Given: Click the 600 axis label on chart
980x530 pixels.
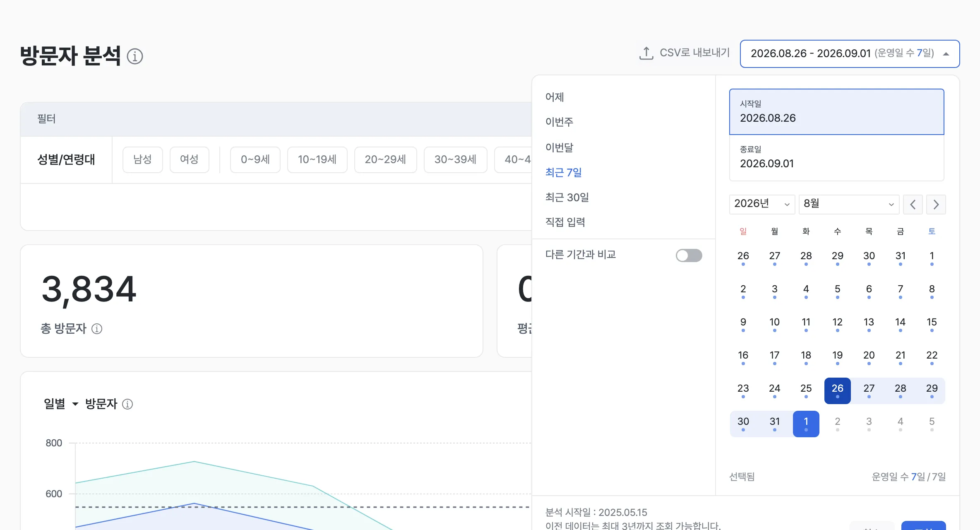Looking at the screenshot, I should pyautogui.click(x=54, y=494).
